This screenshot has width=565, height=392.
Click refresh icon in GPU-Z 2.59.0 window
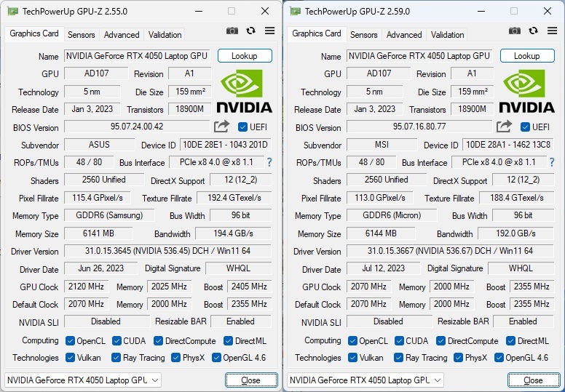(x=533, y=31)
